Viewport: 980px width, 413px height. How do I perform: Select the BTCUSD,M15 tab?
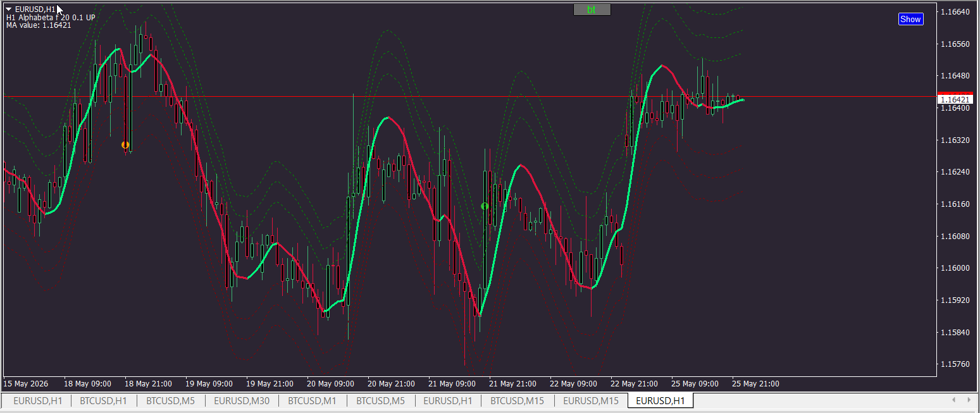(x=518, y=400)
